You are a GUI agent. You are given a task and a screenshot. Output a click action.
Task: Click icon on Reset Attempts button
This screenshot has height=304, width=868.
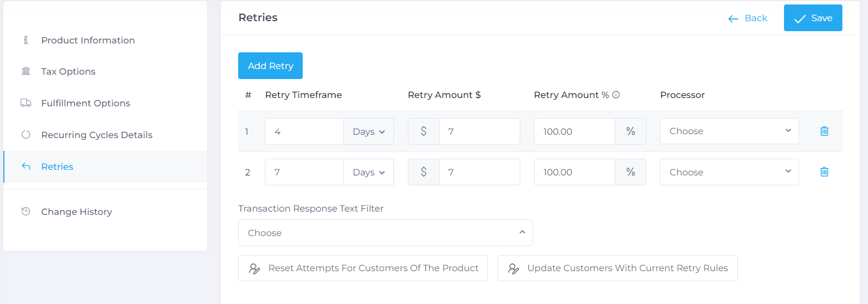click(x=254, y=268)
